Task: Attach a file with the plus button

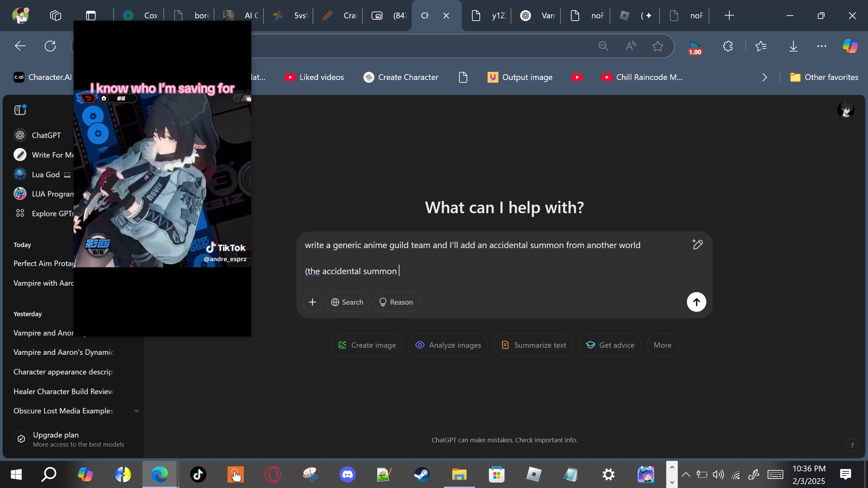Action: (312, 302)
